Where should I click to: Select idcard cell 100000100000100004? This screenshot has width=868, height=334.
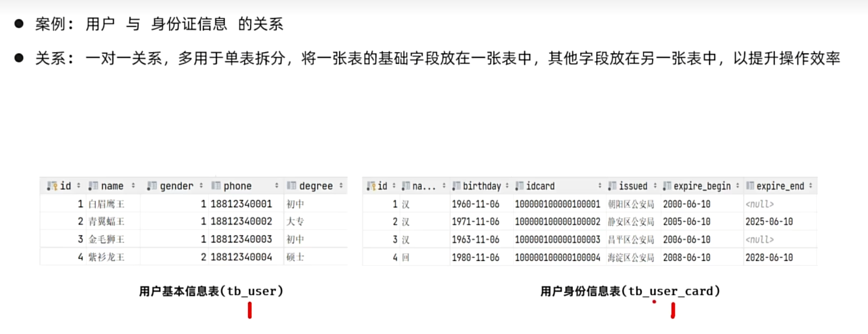[x=558, y=257]
